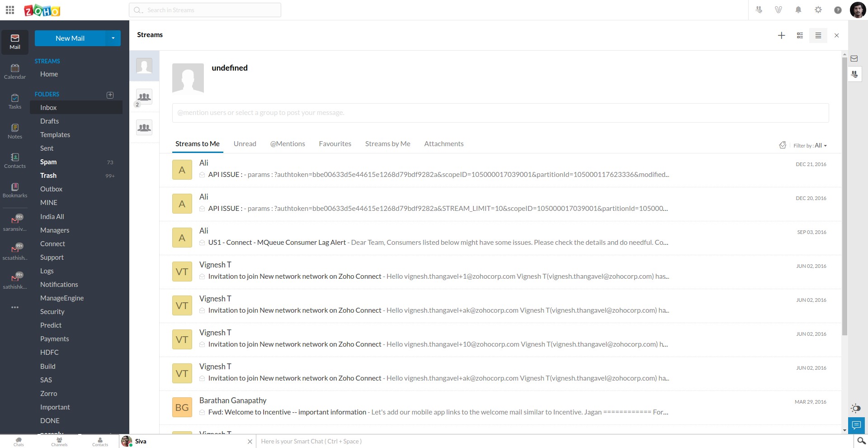868x448 pixels.
Task: Switch to compact list view icon
Action: click(x=818, y=35)
